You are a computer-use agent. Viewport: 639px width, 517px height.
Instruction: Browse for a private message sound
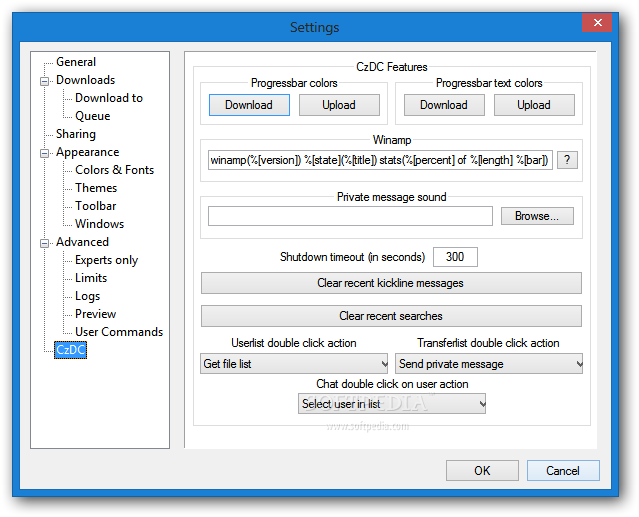coord(537,216)
